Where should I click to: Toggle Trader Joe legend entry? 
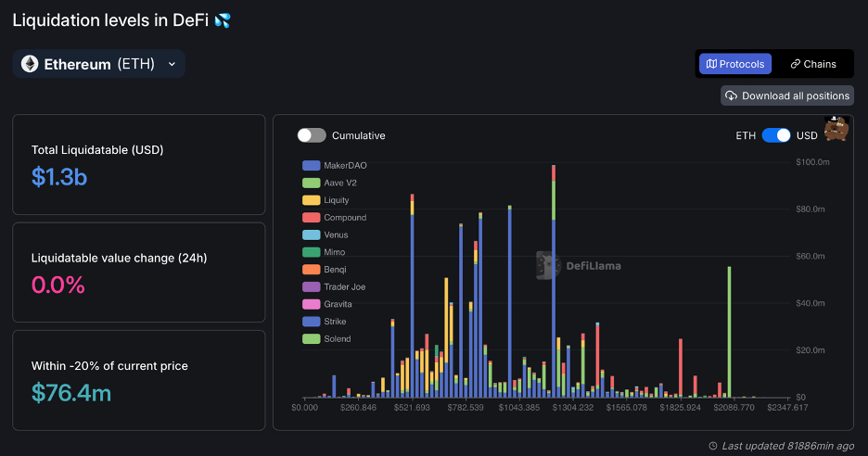pyautogui.click(x=334, y=286)
